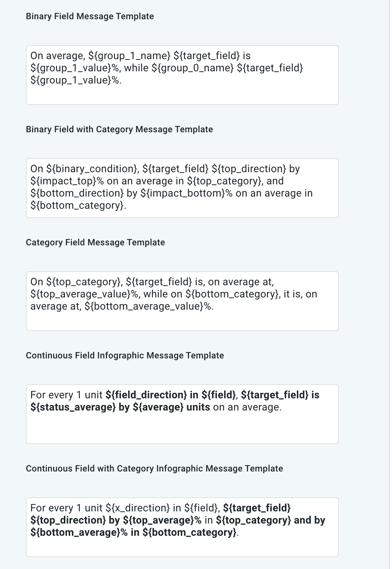Select the ${x_direction} placeholder in last template
This screenshot has height=569, width=392.
pos(137,508)
